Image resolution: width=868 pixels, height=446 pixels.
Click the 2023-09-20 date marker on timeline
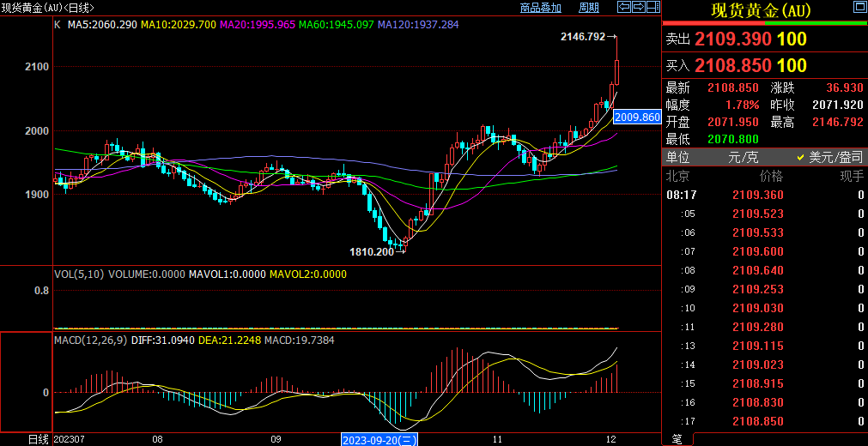click(x=380, y=439)
